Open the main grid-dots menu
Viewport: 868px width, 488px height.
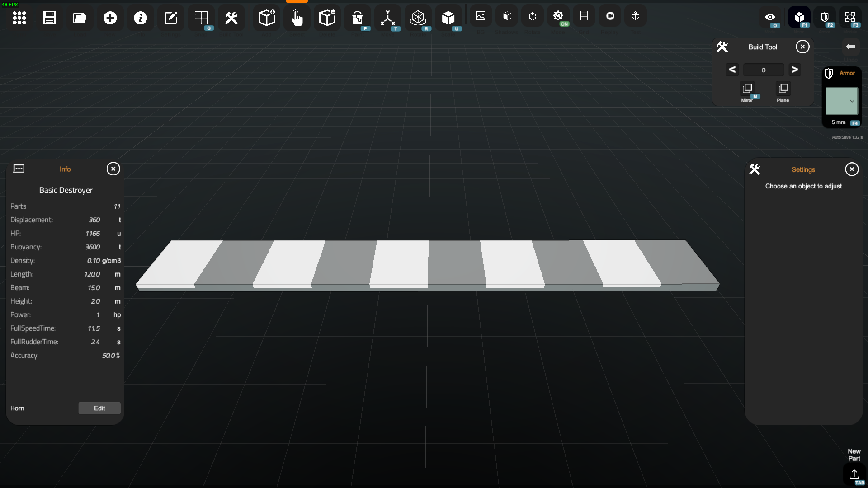pyautogui.click(x=19, y=18)
